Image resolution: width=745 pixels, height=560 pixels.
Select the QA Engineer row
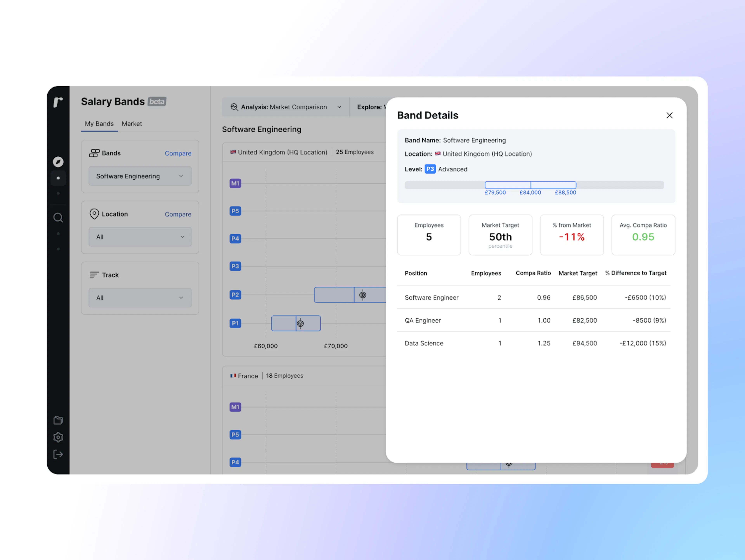(x=534, y=320)
